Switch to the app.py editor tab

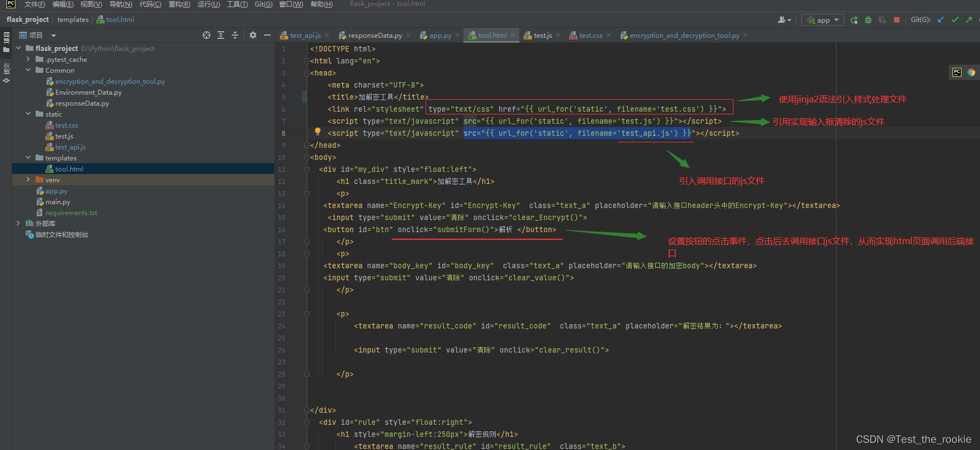pyautogui.click(x=440, y=36)
